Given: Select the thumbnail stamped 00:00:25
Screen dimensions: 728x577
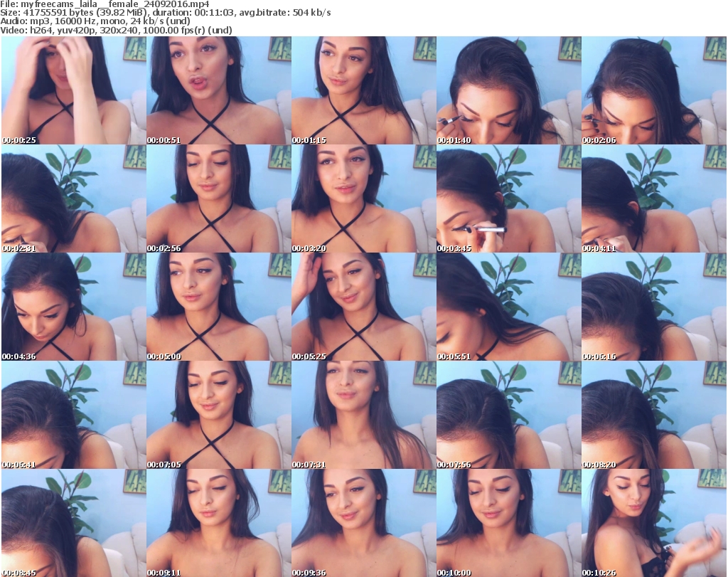Looking at the screenshot, I should coord(74,90).
